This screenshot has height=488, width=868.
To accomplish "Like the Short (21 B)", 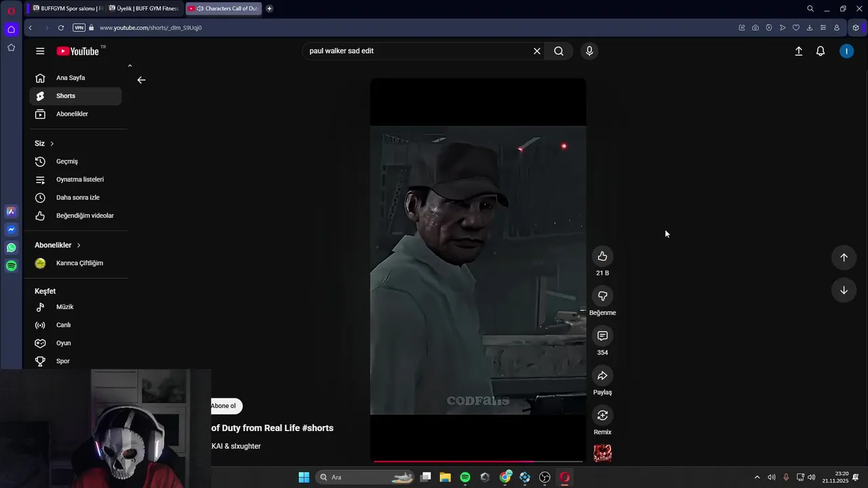I will click(x=602, y=256).
